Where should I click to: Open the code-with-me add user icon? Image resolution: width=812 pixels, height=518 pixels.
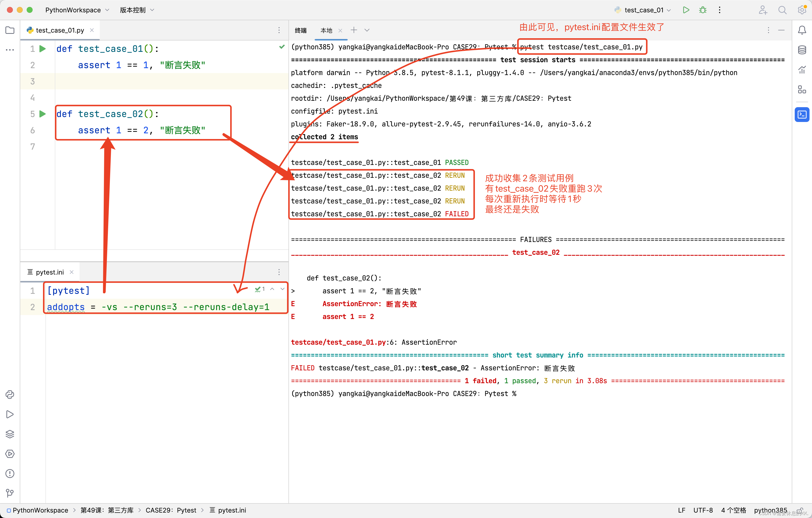pyautogui.click(x=763, y=10)
